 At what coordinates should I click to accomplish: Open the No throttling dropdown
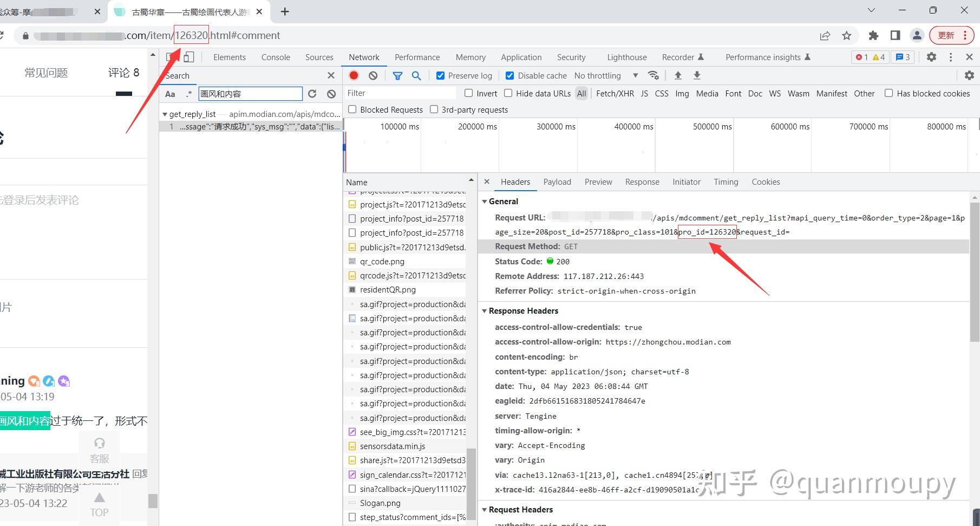click(x=606, y=76)
